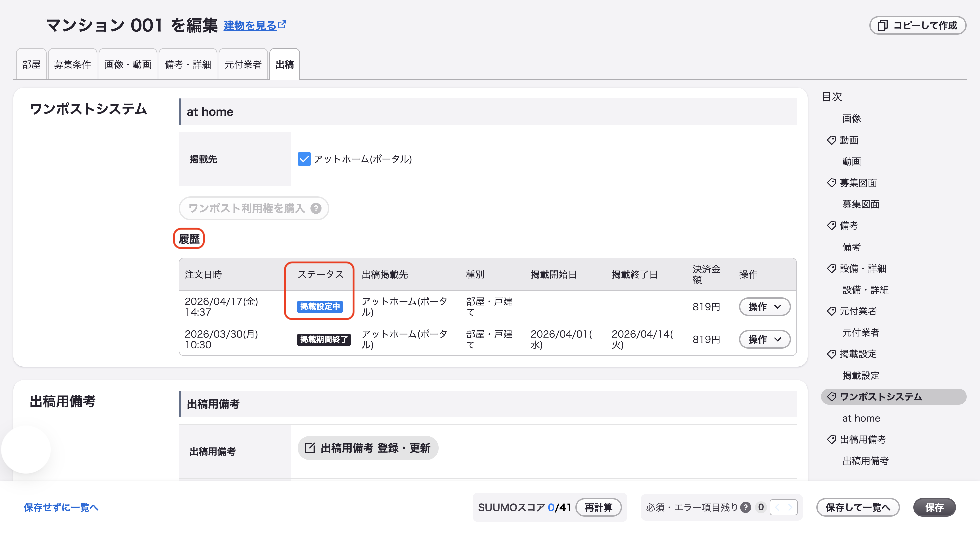The height and width of the screenshot is (534, 980).
Task: Click the 注文日時 column header
Action: click(203, 275)
